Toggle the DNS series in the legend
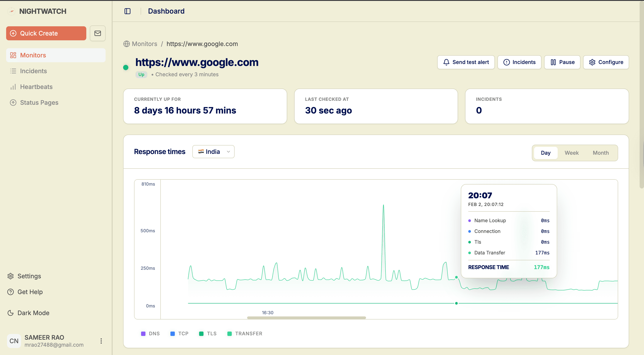This screenshot has width=644, height=355. (x=150, y=334)
